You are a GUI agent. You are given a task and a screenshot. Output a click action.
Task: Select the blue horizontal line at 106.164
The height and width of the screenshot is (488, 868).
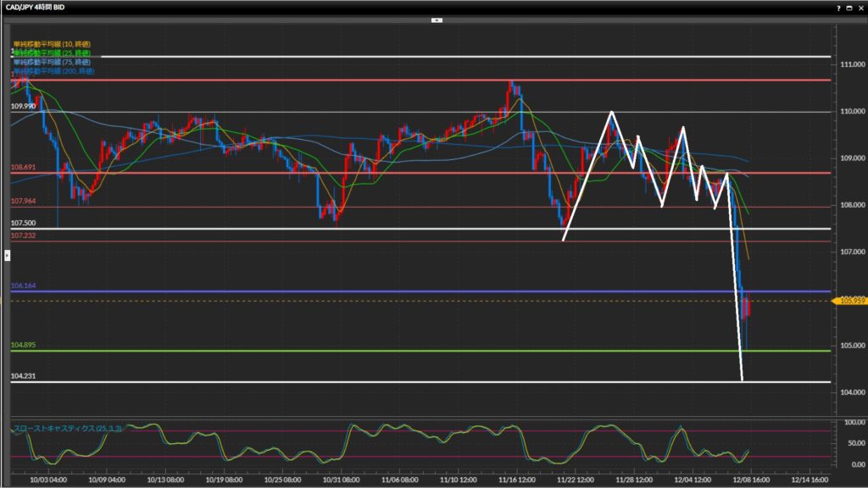(x=424, y=291)
